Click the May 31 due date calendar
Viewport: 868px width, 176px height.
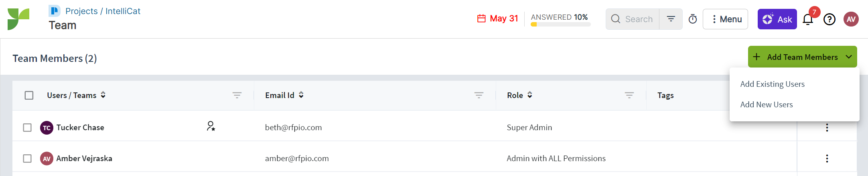pyautogui.click(x=498, y=18)
